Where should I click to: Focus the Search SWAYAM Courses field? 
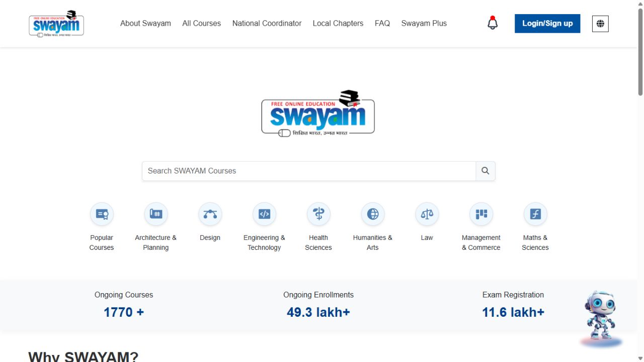[308, 171]
